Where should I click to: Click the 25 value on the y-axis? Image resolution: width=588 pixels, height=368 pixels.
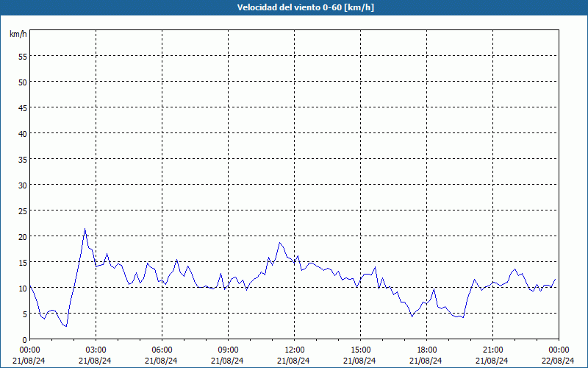(23, 211)
